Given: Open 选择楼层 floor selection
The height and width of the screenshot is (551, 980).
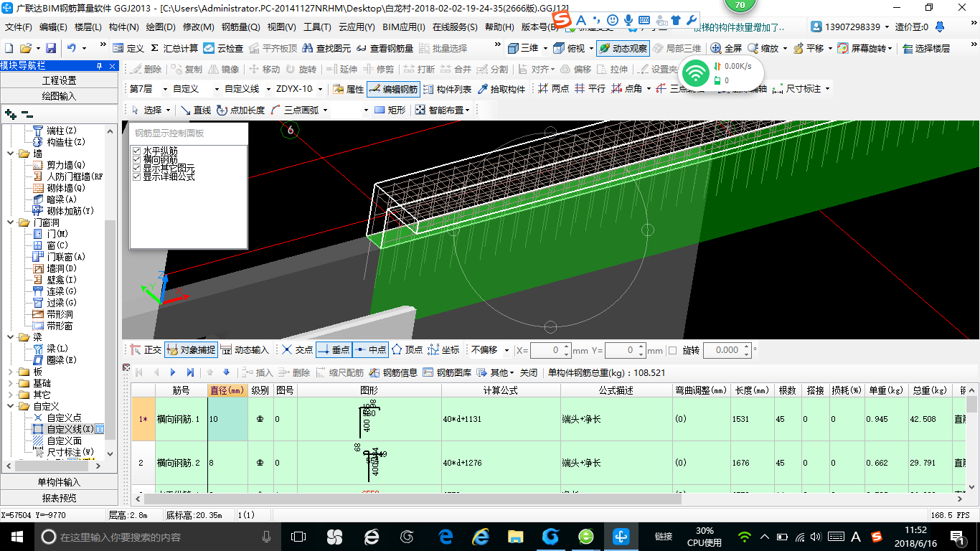Looking at the screenshot, I should click(x=926, y=48).
